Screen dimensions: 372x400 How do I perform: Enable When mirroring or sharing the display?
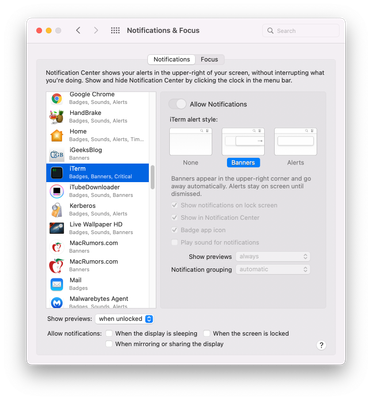[109, 344]
